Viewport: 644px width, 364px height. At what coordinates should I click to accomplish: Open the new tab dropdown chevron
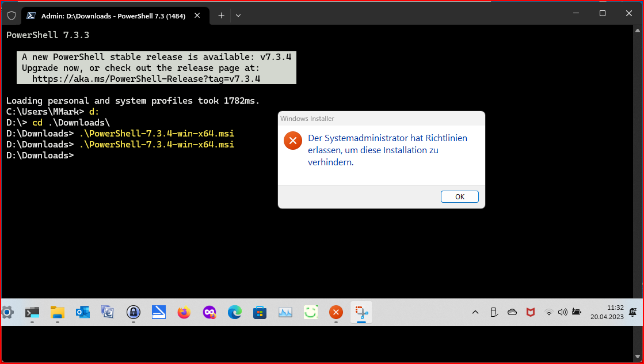(x=238, y=16)
